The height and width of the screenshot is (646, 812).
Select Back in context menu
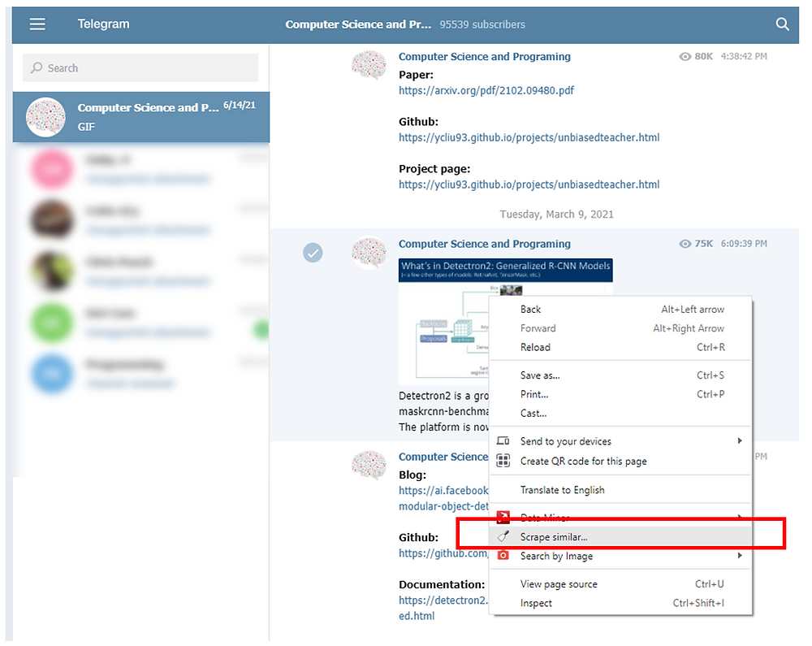[x=620, y=310]
